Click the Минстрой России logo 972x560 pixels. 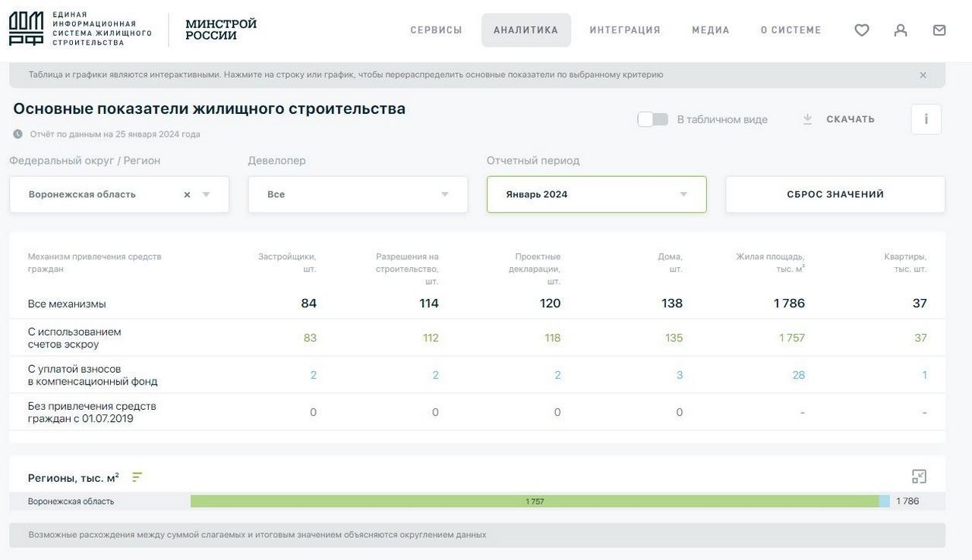tap(221, 30)
